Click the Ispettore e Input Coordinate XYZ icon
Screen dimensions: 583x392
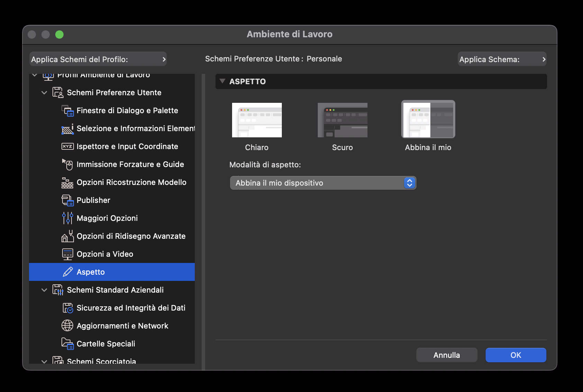68,146
